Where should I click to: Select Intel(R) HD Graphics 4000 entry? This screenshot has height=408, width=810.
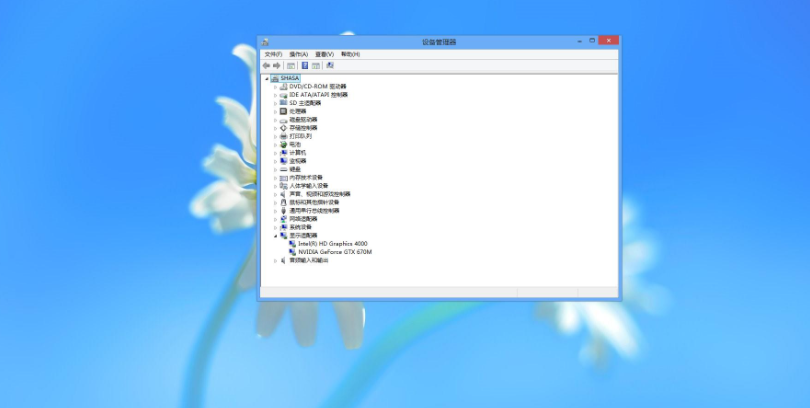click(332, 243)
